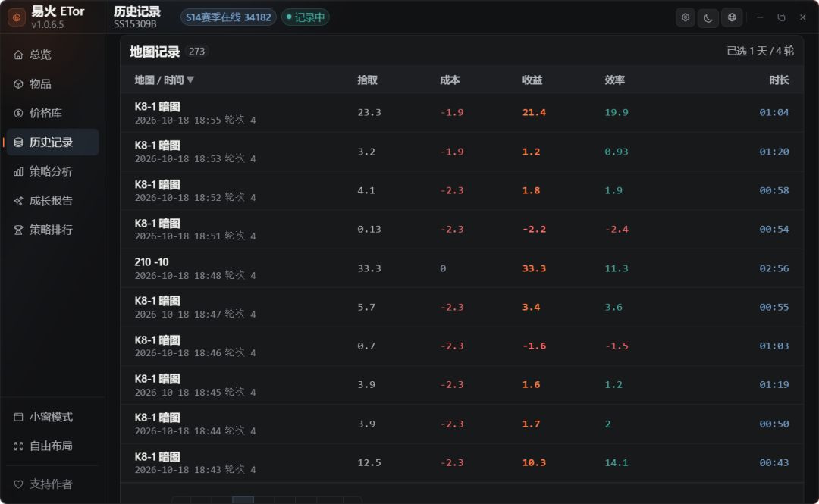
Task: Click the 10.3 profit value
Action: 534,462
